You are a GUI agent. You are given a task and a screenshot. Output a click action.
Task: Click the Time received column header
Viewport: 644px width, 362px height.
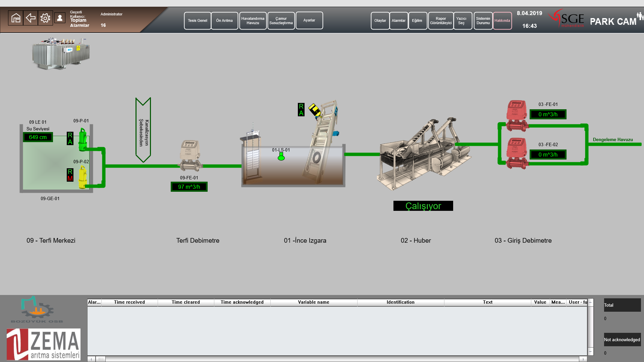129,302
